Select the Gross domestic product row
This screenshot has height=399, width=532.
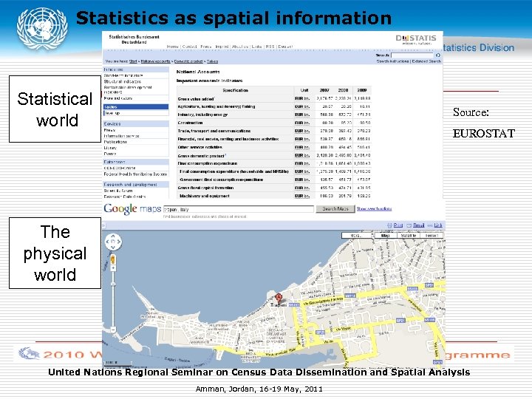[x=274, y=156]
